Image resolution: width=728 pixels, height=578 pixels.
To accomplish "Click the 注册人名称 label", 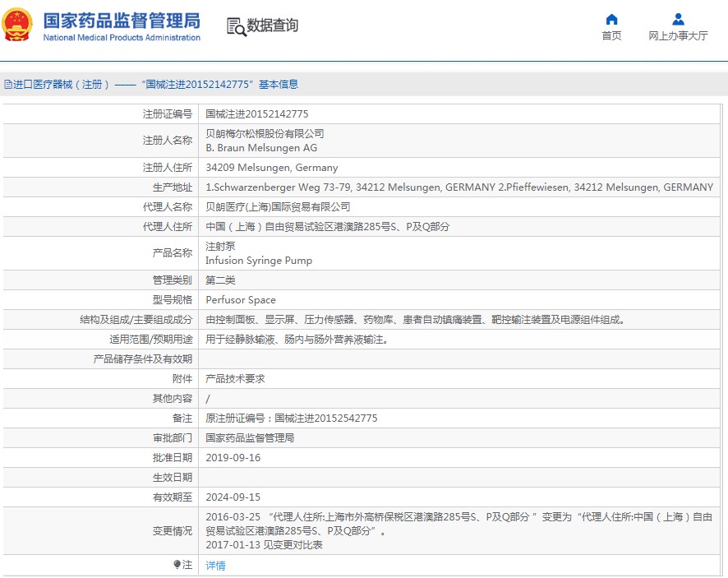I will point(167,141).
